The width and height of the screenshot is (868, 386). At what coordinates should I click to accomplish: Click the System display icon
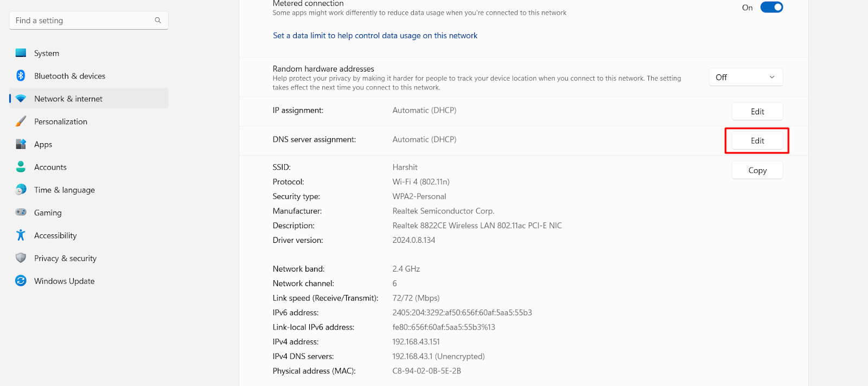pos(21,53)
